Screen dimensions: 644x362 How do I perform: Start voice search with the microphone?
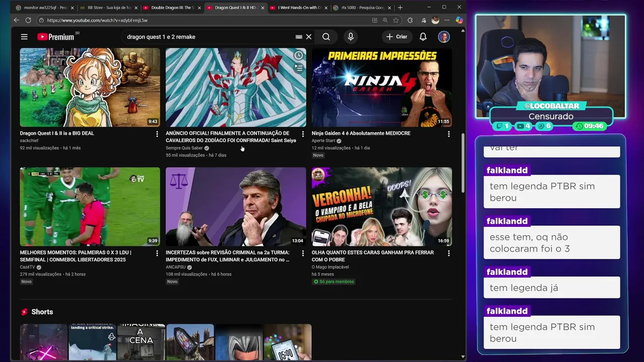pos(351,37)
